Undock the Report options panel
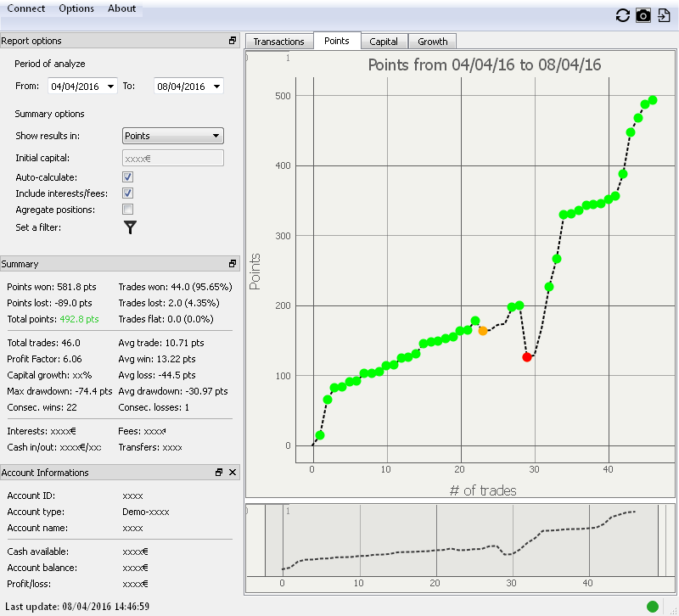Image resolution: width=679 pixels, height=616 pixels. 233,41
